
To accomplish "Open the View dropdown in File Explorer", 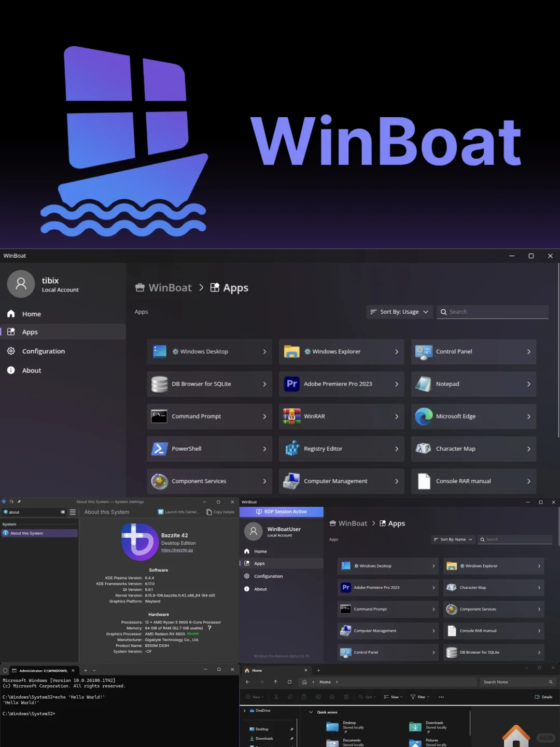I will click(x=393, y=697).
